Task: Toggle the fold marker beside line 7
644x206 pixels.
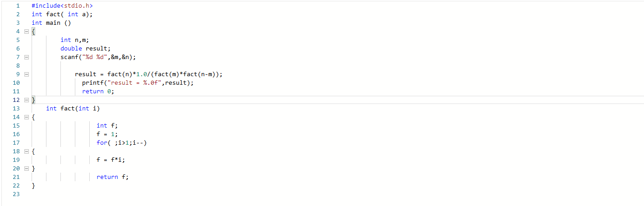Action: pos(26,57)
